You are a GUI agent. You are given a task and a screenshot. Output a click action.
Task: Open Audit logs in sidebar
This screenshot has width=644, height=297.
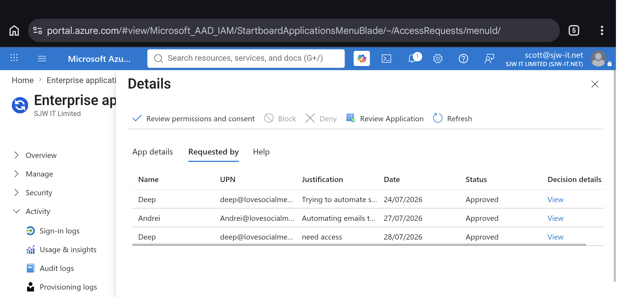57,268
